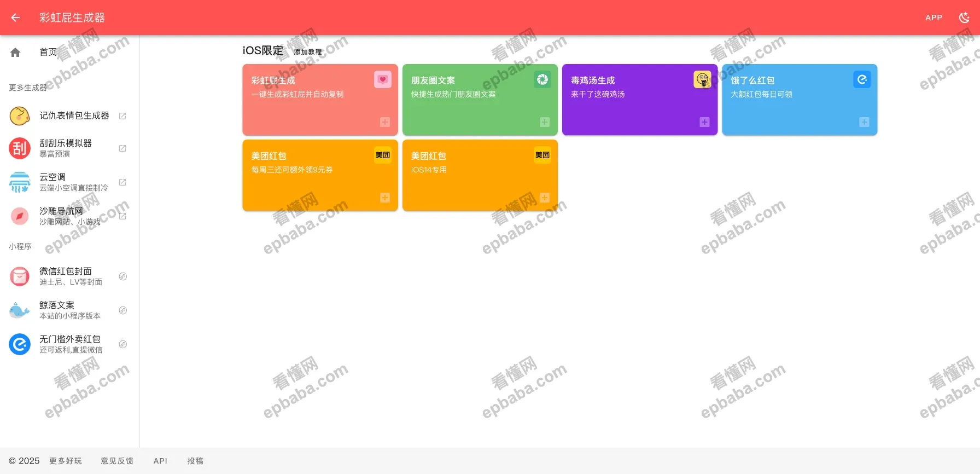This screenshot has height=474, width=980.
Task: Click heart icon on 彩虹屁生成 card
Action: click(383, 79)
